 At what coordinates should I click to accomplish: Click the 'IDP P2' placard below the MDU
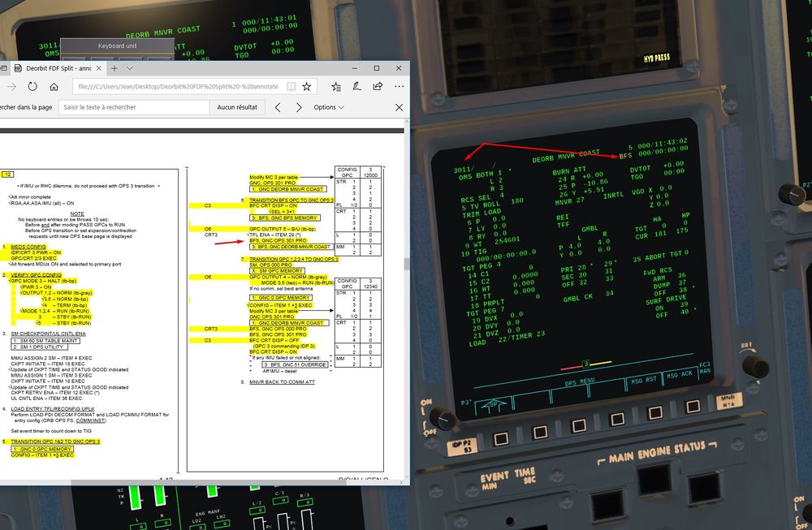tap(461, 446)
